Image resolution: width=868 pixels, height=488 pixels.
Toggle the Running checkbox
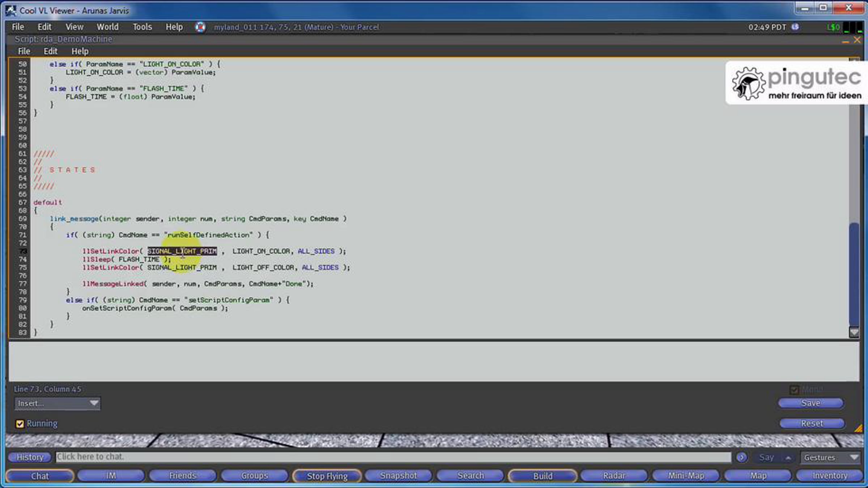click(20, 424)
